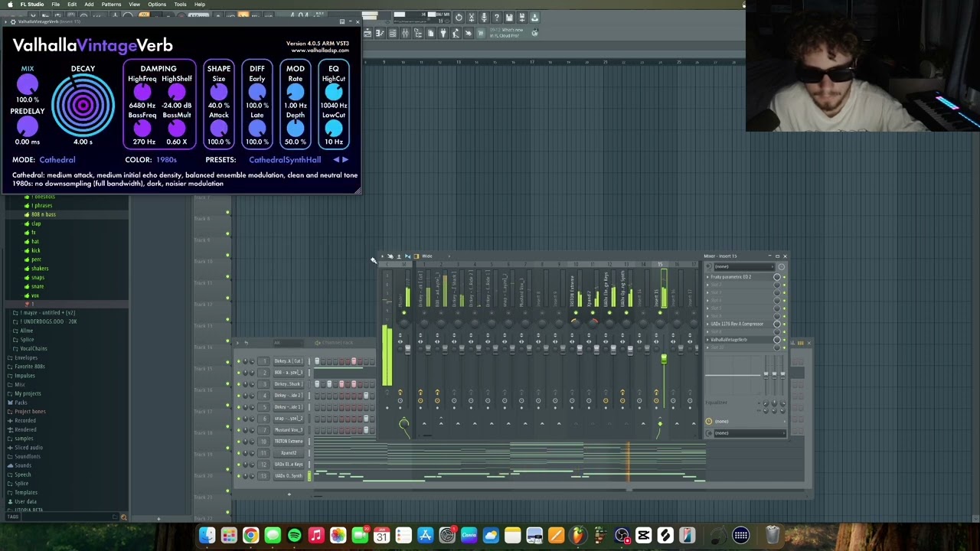Expand the My projects folder

pos(28,393)
